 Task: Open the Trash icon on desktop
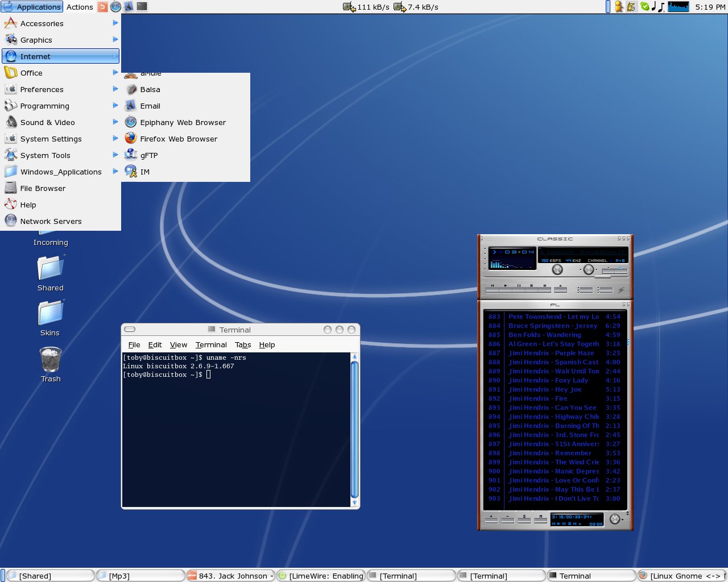[x=51, y=364]
